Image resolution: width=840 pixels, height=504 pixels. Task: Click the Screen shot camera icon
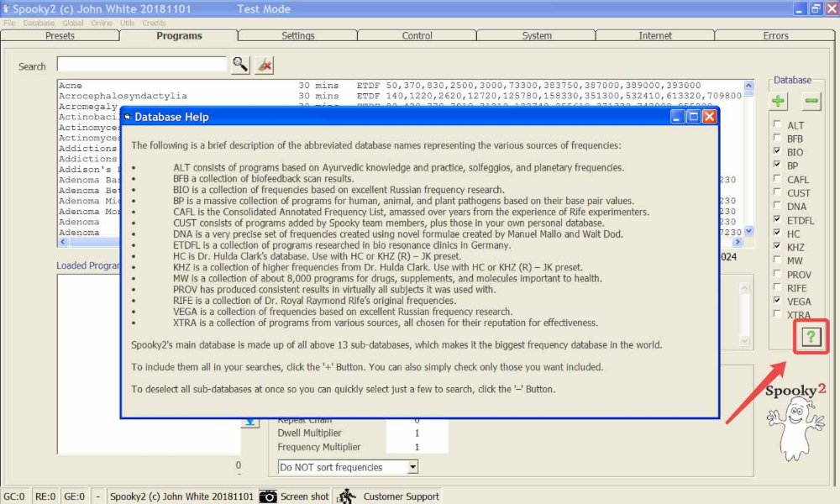pyautogui.click(x=268, y=496)
